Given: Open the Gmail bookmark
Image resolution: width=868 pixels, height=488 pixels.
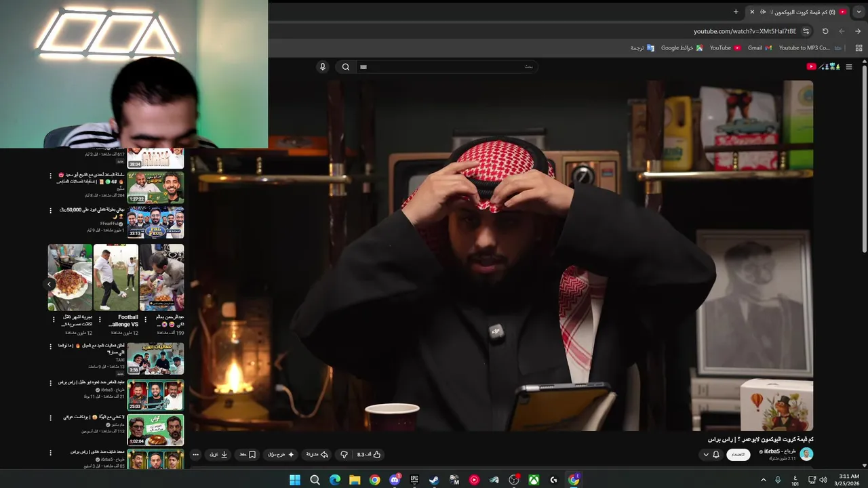Looking at the screenshot, I should pyautogui.click(x=760, y=48).
